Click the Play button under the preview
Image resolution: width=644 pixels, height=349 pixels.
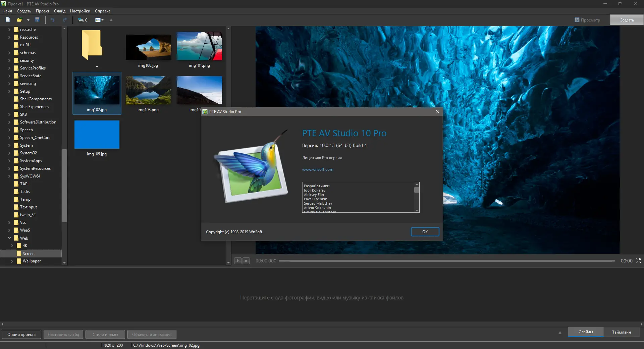click(x=238, y=261)
